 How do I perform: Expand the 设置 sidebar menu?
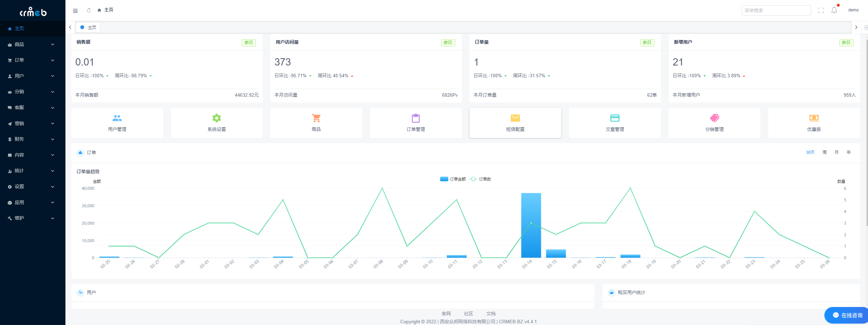(33, 186)
